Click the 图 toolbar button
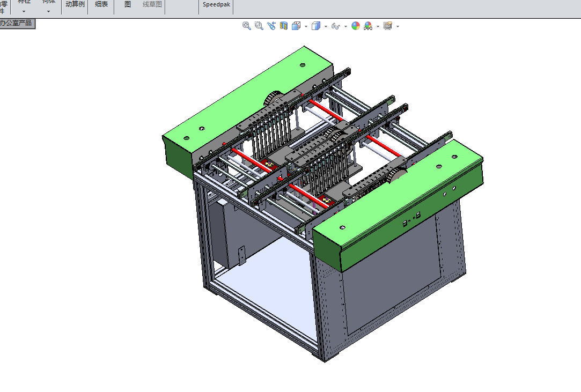The width and height of the screenshot is (581, 392). 128,5
